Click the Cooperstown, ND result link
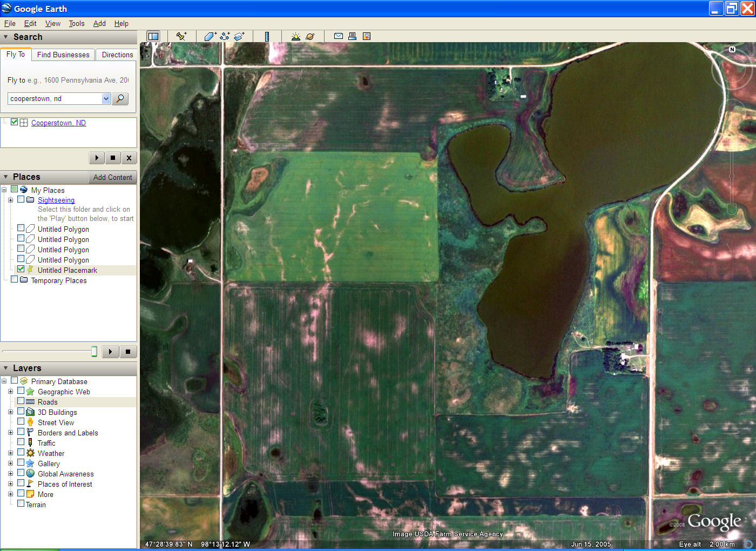Viewport: 756px width, 551px height. (58, 123)
